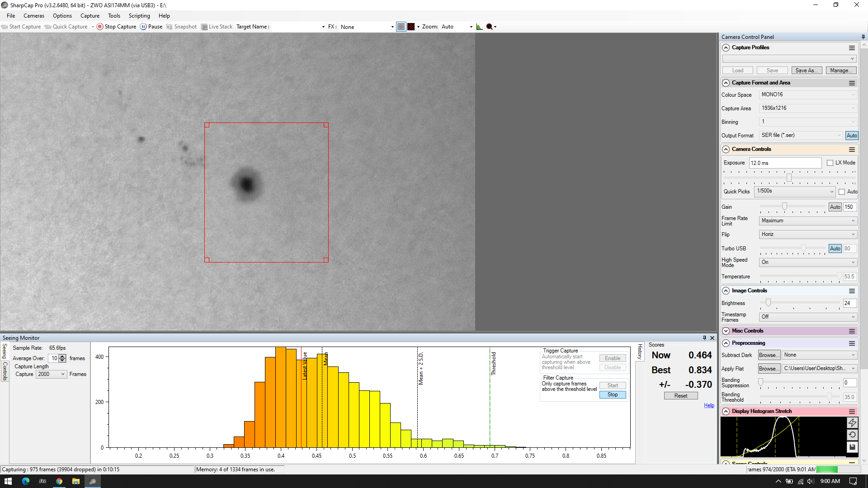Open the History tab of Seeing Monitor
Viewport: 868px width, 488px height.
640,352
